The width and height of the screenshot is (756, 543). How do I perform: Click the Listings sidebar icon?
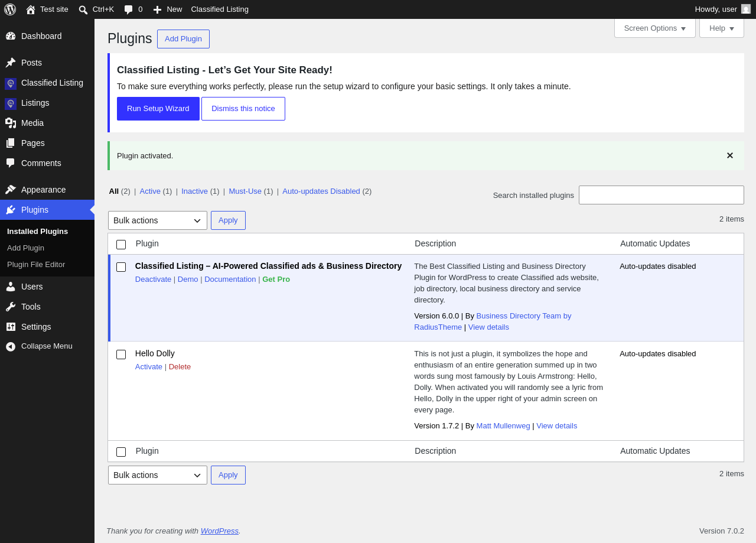11,103
